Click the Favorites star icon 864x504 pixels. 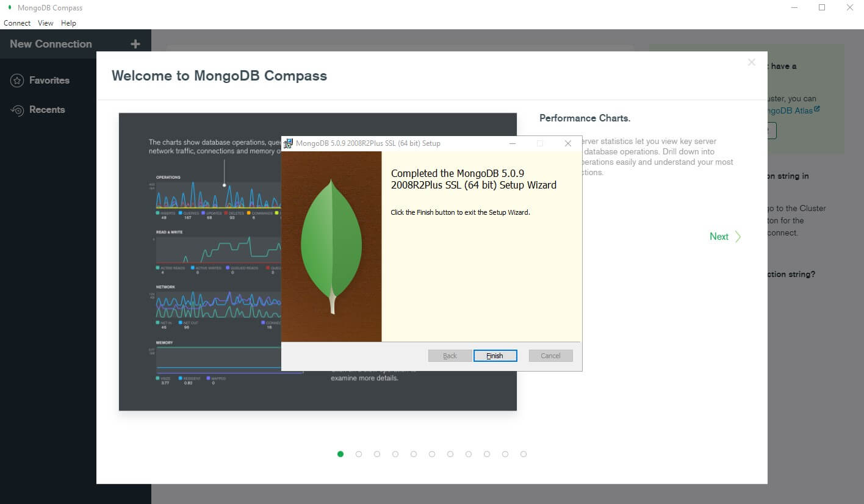[x=17, y=81]
